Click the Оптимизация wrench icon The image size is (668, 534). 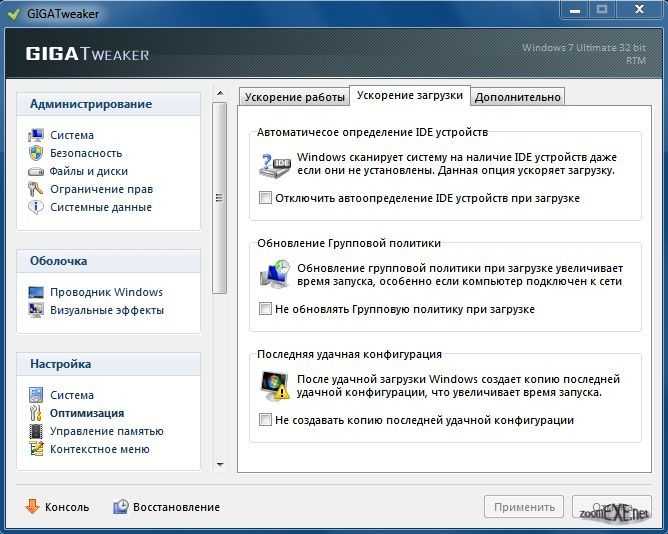[36, 413]
